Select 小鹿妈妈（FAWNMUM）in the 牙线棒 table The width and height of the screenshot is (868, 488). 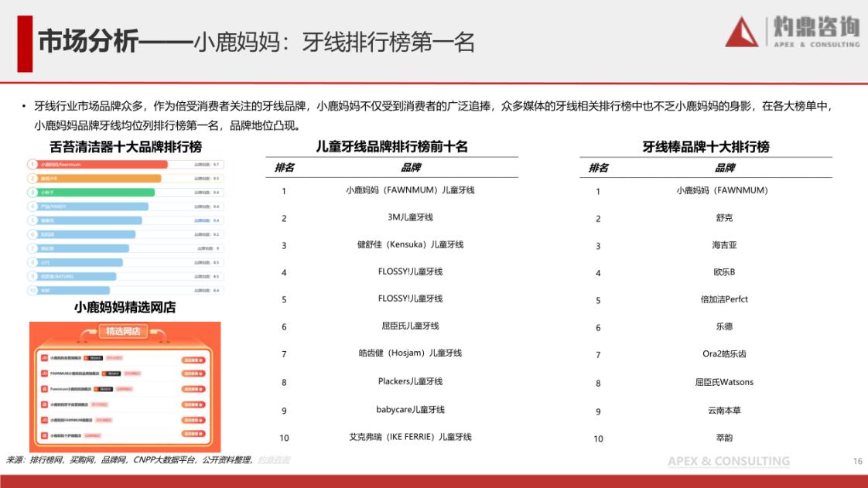(723, 190)
